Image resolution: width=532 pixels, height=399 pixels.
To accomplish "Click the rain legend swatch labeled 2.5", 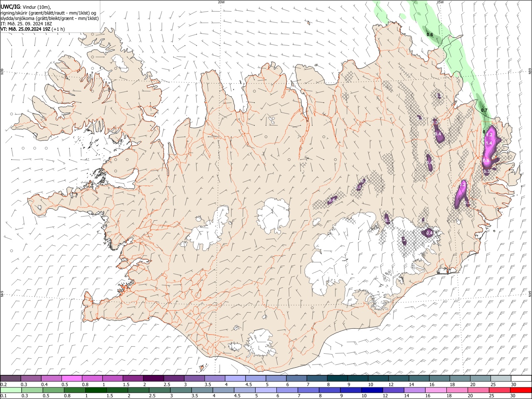I will click(x=160, y=390).
